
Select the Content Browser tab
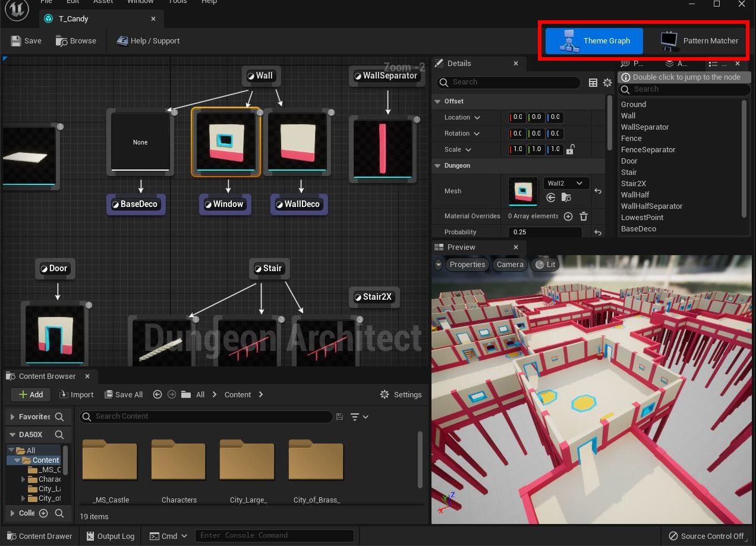pyautogui.click(x=49, y=376)
